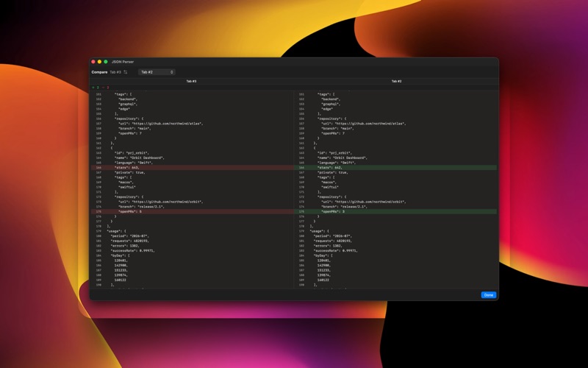Click "period": "2026-07" in Tab #3 pane
The height and width of the screenshot is (368, 588).
[130, 236]
